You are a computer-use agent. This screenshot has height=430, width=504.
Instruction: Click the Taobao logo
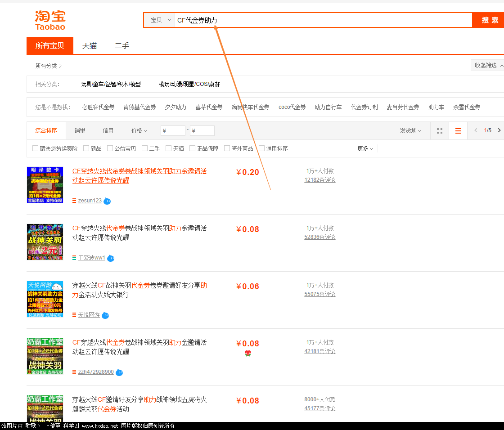click(50, 20)
